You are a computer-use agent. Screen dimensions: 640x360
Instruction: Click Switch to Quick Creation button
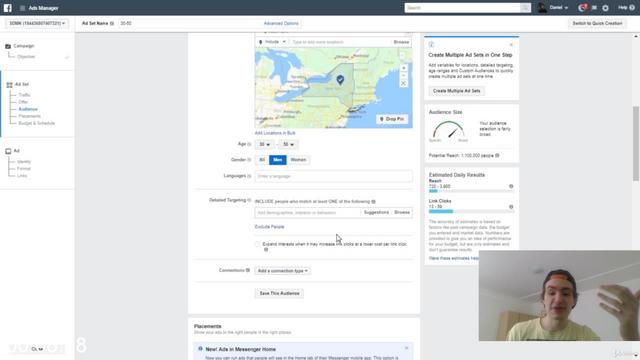click(x=597, y=24)
